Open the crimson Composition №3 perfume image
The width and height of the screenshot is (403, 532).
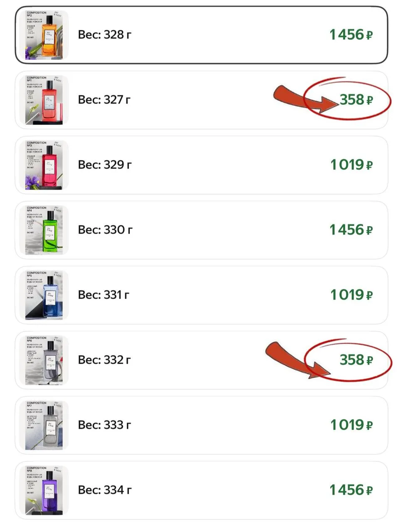44,165
